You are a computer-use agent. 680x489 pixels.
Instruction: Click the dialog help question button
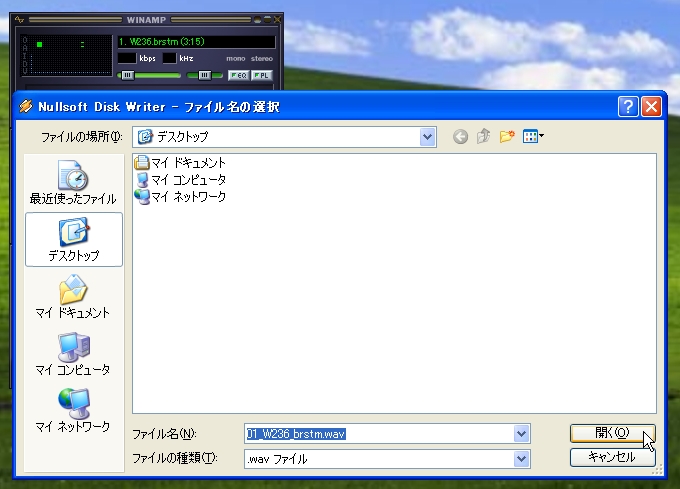coord(628,107)
